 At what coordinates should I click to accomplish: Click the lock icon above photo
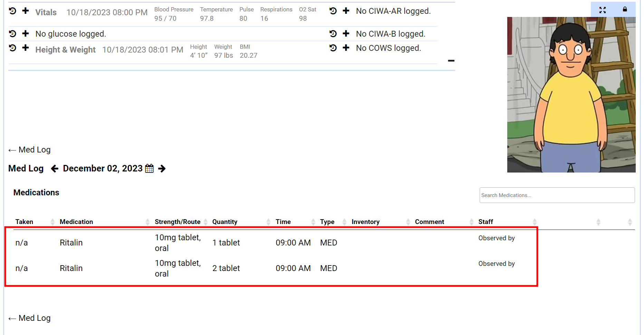tap(625, 9)
